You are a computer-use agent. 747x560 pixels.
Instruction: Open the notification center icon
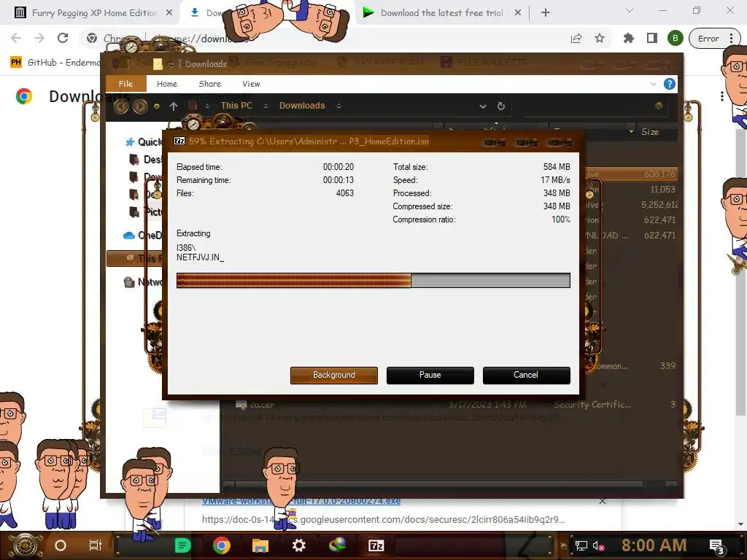point(716,546)
